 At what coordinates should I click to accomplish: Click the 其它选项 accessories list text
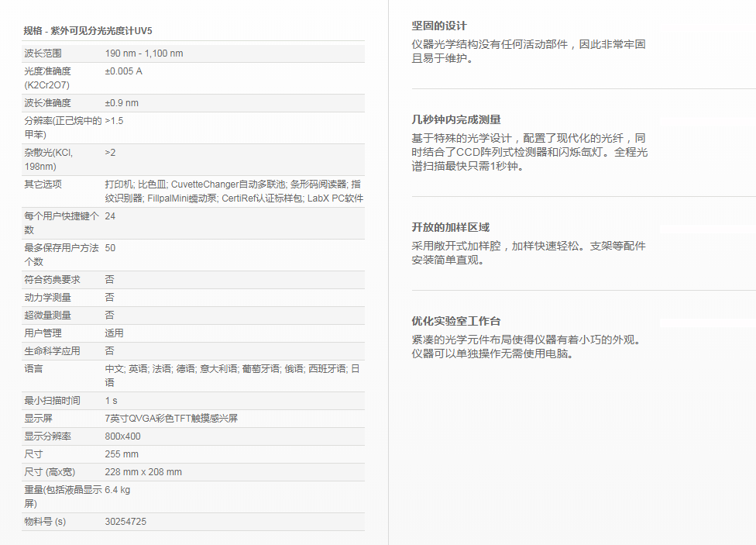[233, 191]
